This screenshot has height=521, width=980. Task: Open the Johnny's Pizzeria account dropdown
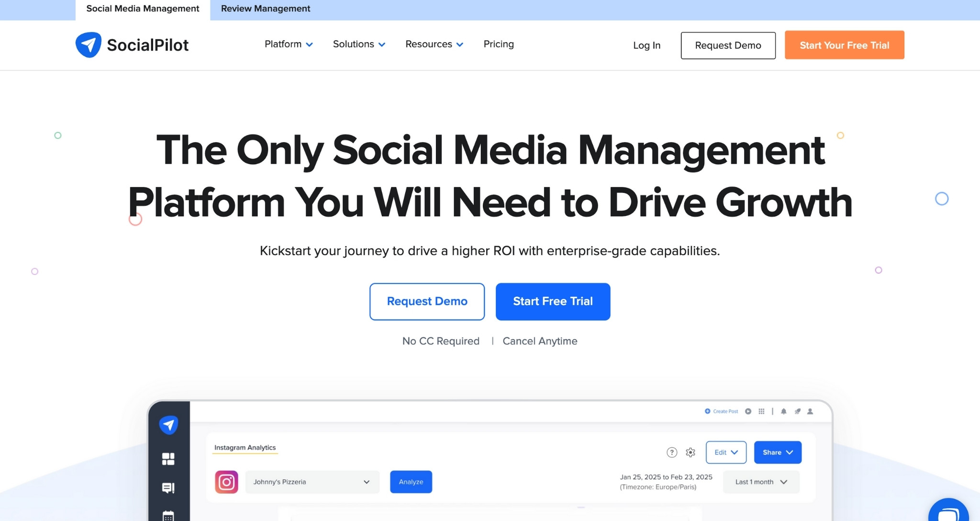tap(312, 482)
